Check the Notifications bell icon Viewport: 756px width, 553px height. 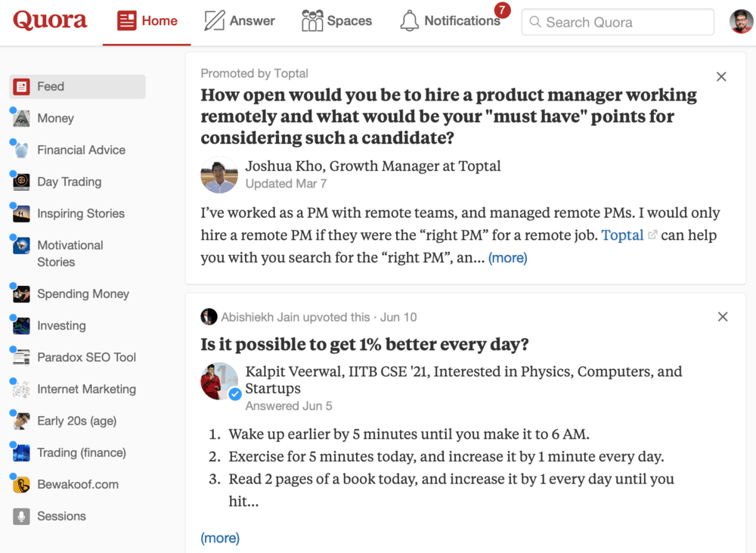408,22
